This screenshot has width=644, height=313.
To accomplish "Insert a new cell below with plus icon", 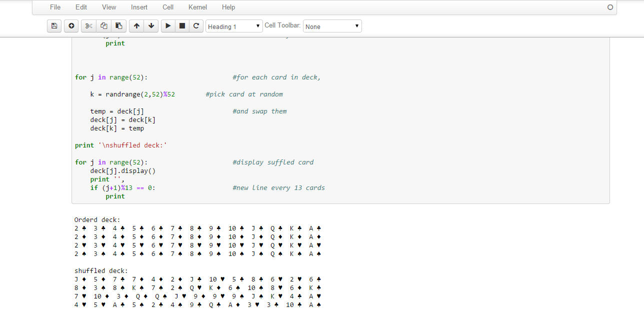I will click(71, 26).
